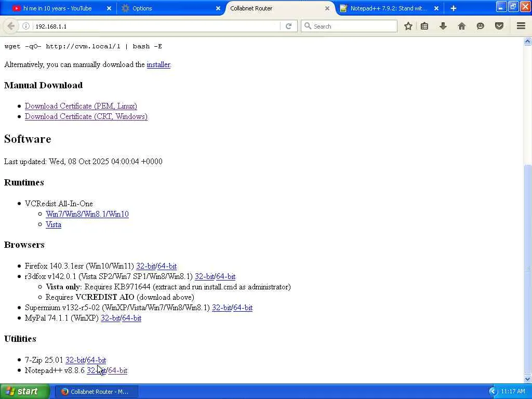The width and height of the screenshot is (532, 399).
Task: Download 7-Zip 25.01 32-bit
Action: click(75, 360)
